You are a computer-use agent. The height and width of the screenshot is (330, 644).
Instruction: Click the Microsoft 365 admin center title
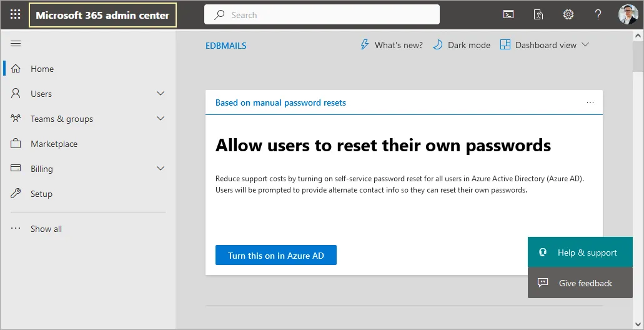click(102, 15)
